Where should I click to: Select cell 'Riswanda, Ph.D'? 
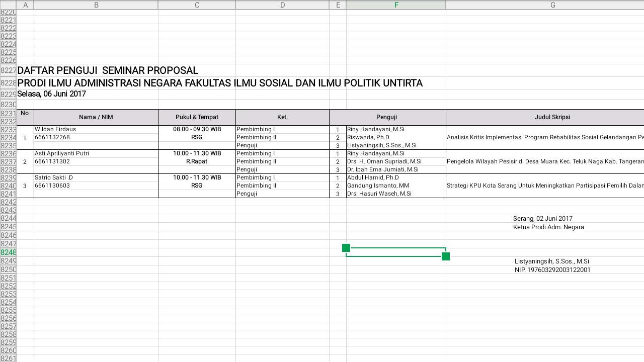[396, 137]
